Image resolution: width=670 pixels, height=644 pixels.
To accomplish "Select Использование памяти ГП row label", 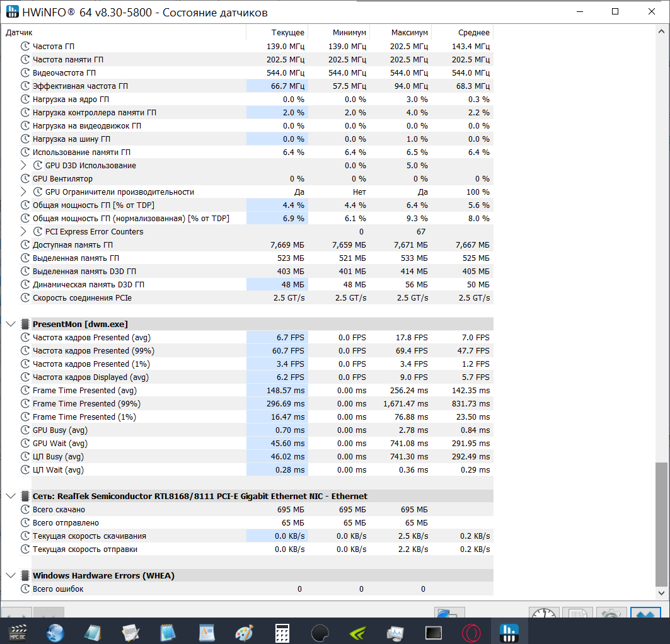I will (x=81, y=152).
